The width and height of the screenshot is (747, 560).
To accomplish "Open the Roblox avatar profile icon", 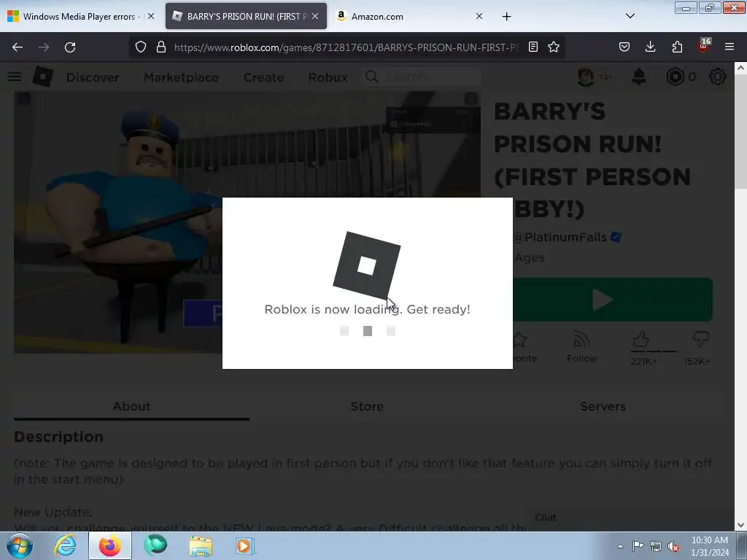I will tap(586, 77).
